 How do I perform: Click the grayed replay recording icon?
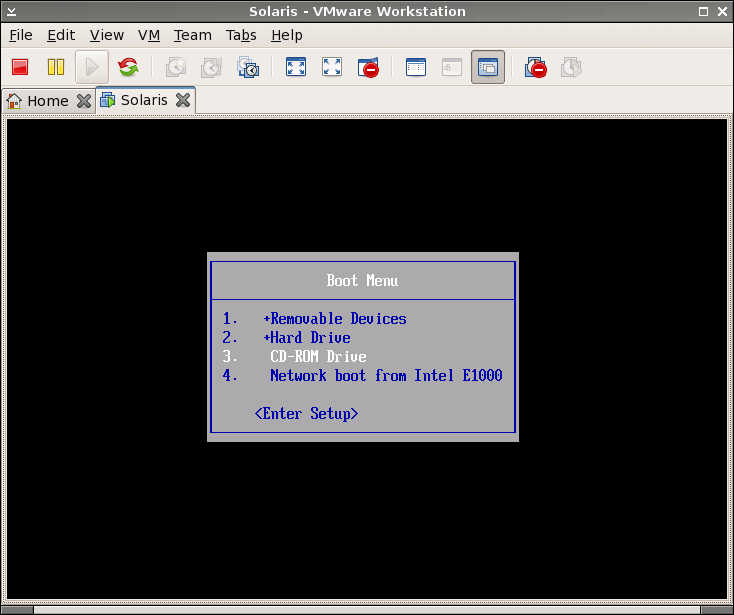point(572,67)
